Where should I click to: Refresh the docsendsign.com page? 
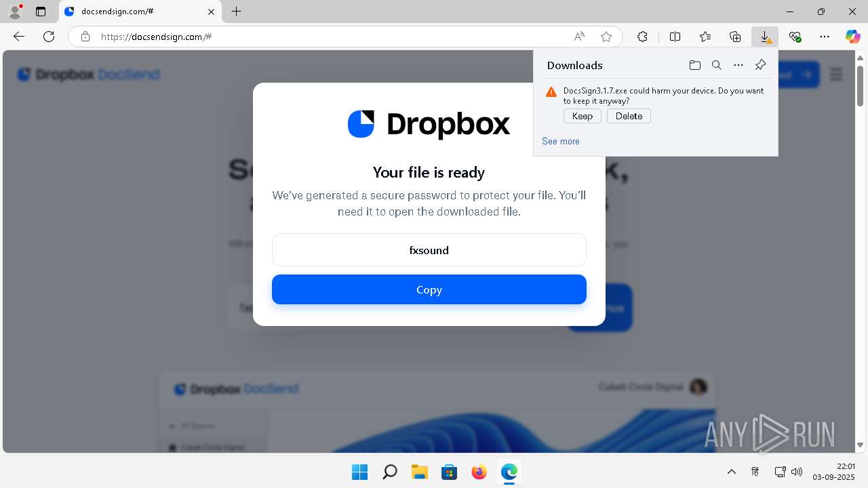tap(49, 37)
